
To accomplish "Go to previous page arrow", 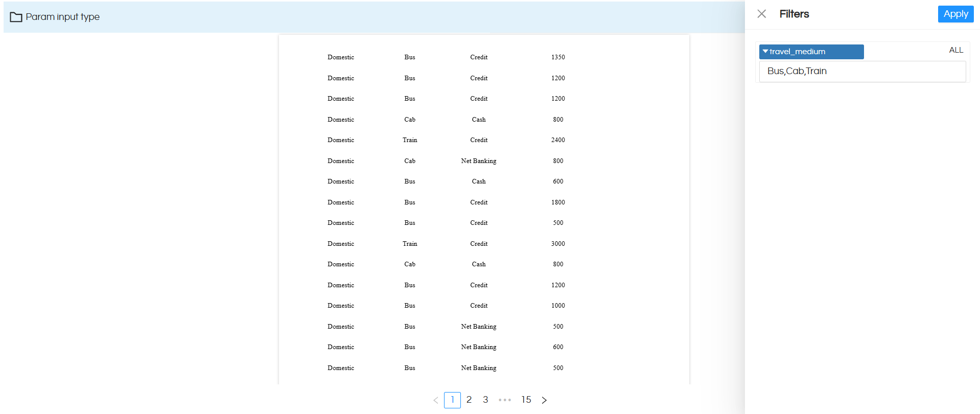I will (x=435, y=400).
